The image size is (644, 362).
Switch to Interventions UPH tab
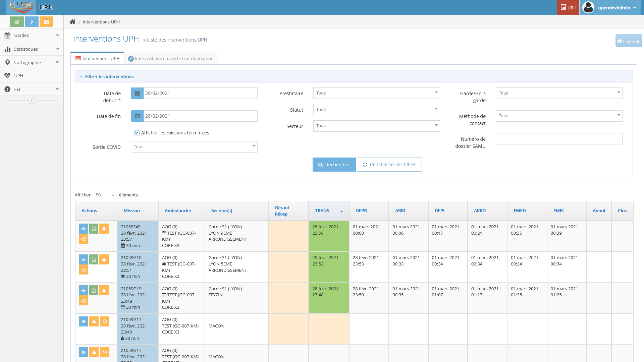(97, 58)
